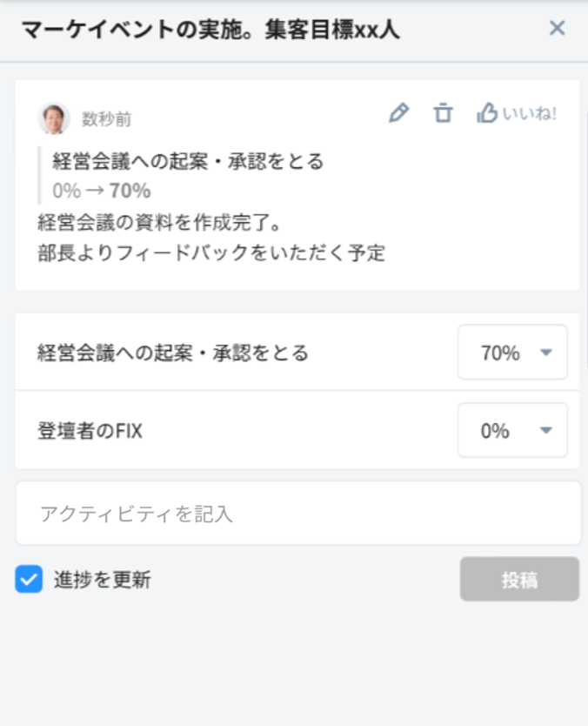The width and height of the screenshot is (588, 726).
Task: Delete the activity post with trash icon
Action: 444,113
